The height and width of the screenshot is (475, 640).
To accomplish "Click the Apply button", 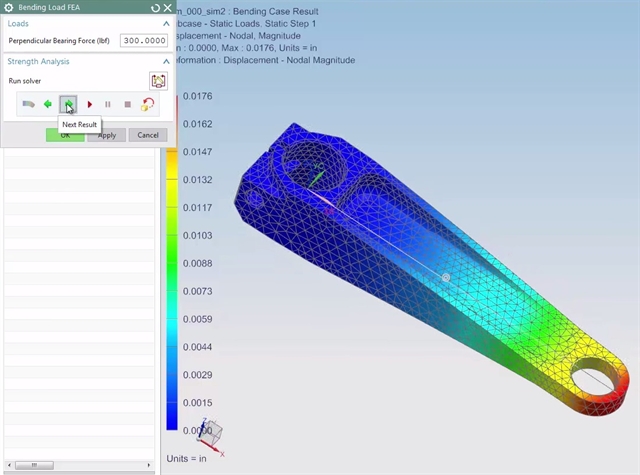I will pyautogui.click(x=107, y=135).
